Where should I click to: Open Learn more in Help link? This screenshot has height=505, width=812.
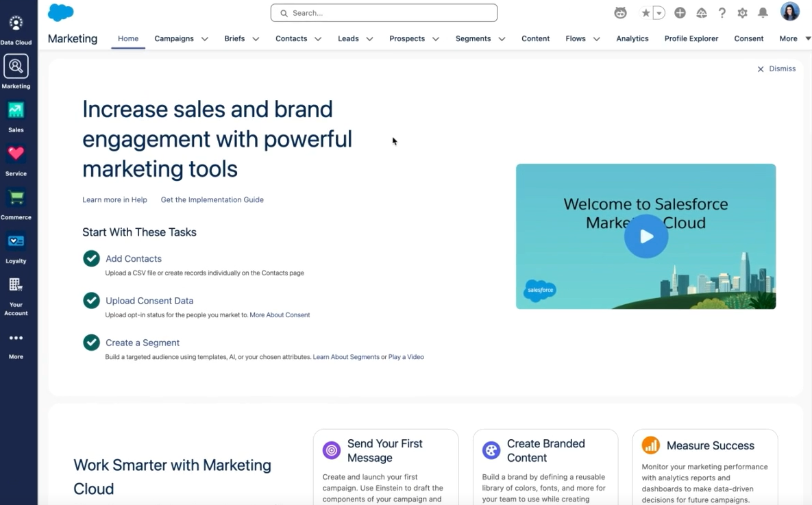pyautogui.click(x=114, y=199)
